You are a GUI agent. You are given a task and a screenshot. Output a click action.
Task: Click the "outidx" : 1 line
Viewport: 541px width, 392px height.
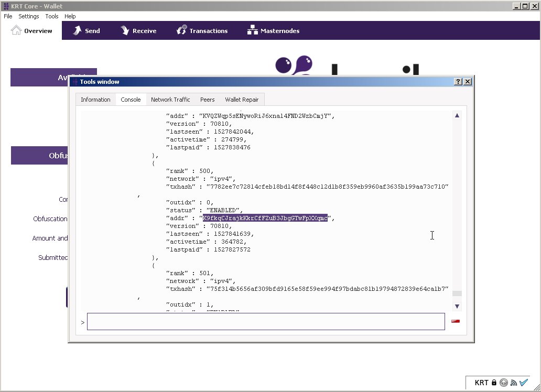point(190,304)
